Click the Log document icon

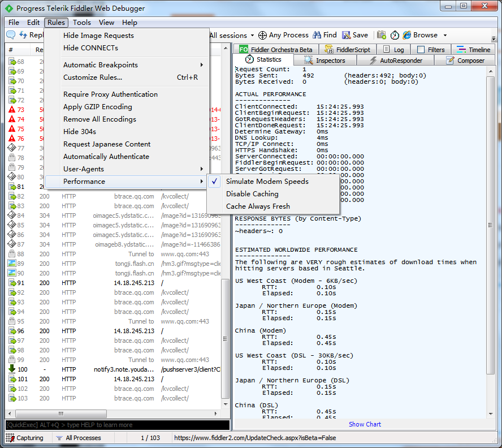[387, 49]
